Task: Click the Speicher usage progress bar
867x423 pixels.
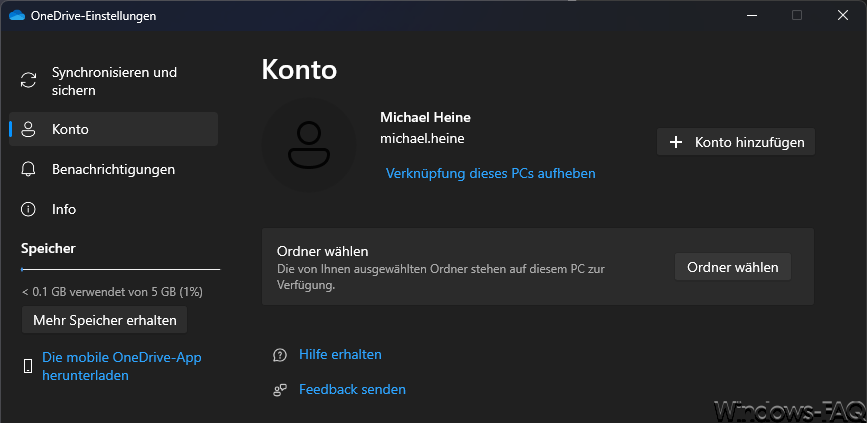Action: [121, 269]
